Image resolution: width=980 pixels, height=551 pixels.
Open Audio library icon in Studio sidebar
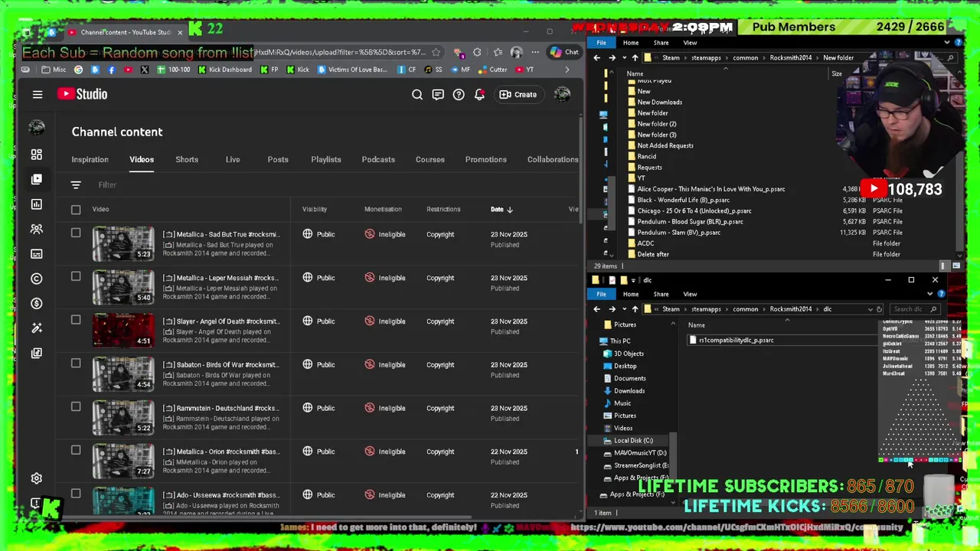(37, 353)
